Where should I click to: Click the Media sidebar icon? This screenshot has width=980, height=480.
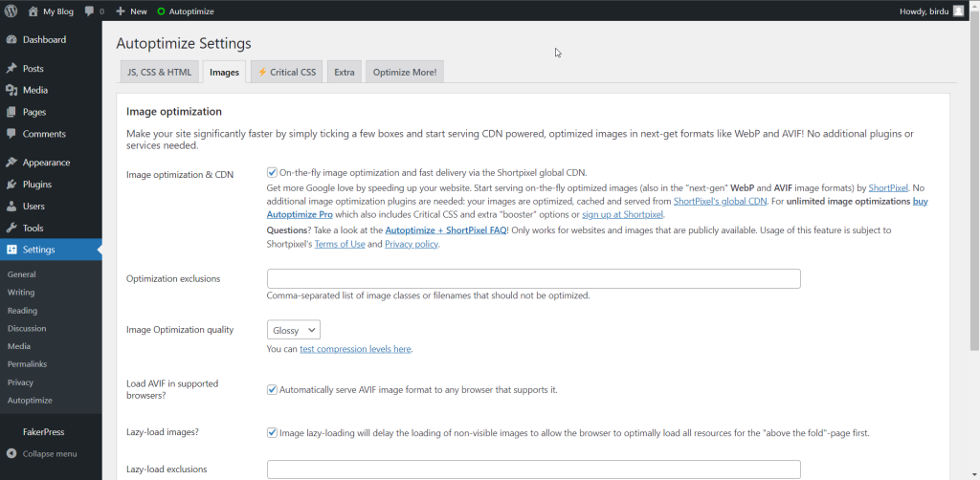tap(11, 91)
